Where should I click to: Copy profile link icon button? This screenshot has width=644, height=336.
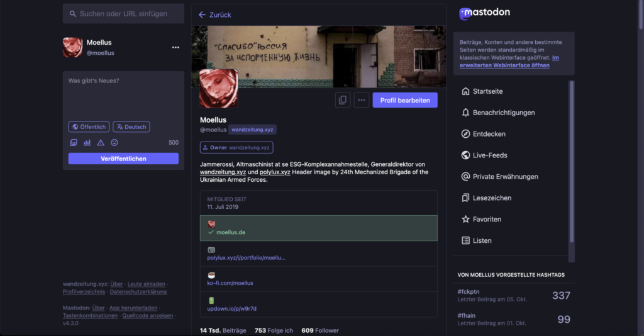tap(343, 100)
